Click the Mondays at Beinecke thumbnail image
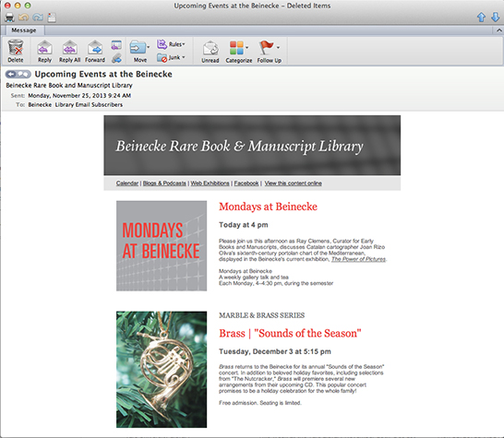 point(162,246)
